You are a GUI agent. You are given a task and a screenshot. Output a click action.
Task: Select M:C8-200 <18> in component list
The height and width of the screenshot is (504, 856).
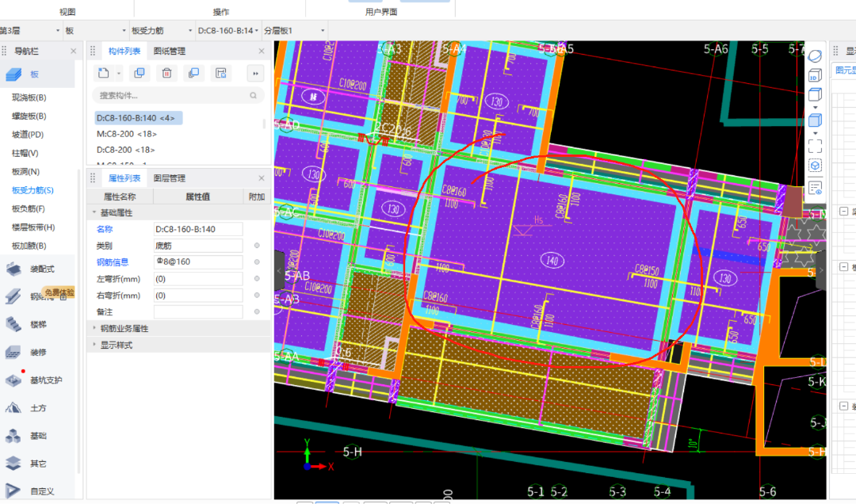click(126, 134)
